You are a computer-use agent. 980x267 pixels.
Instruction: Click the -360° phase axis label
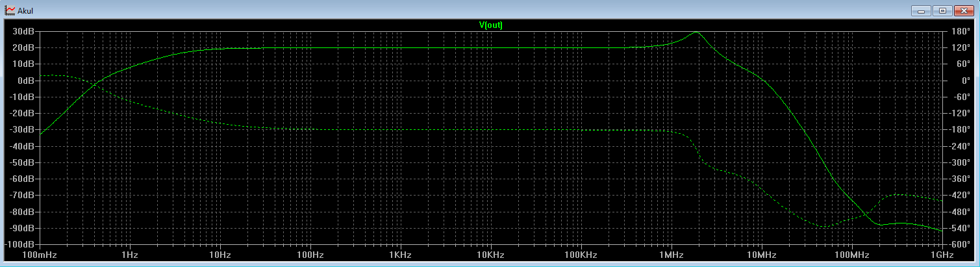pos(959,179)
